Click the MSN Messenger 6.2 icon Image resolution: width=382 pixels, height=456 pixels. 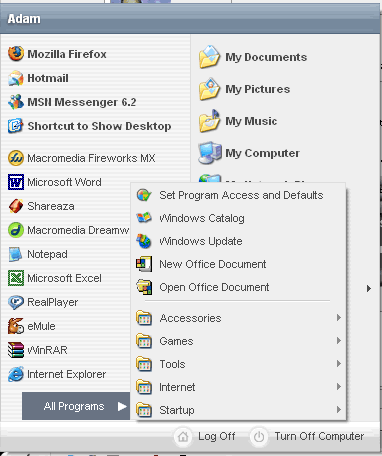[16, 102]
